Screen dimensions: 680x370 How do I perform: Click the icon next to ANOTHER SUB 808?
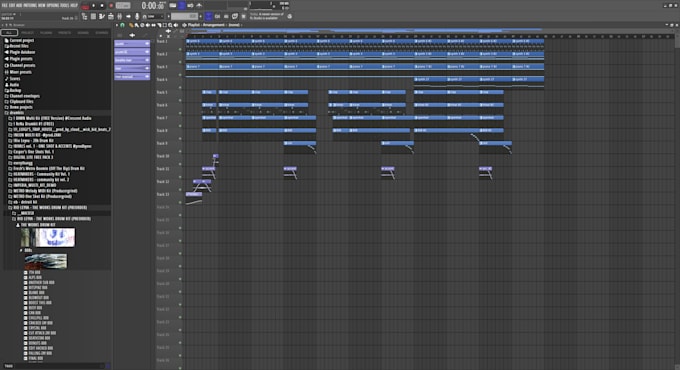26,282
